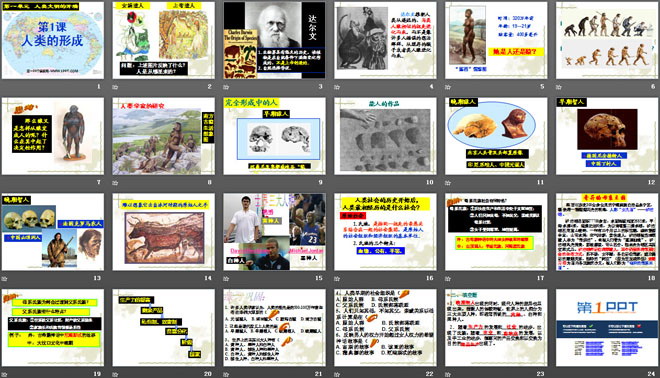Select slide 22 quiz starting with question 4
Image resolution: width=660 pixels, height=378 pixels.
[385, 327]
